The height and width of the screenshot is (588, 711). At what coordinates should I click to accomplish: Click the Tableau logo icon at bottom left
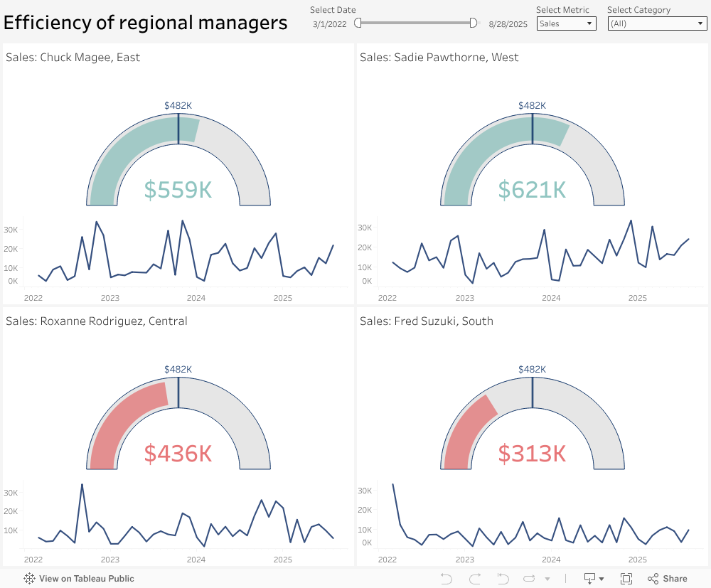click(30, 579)
